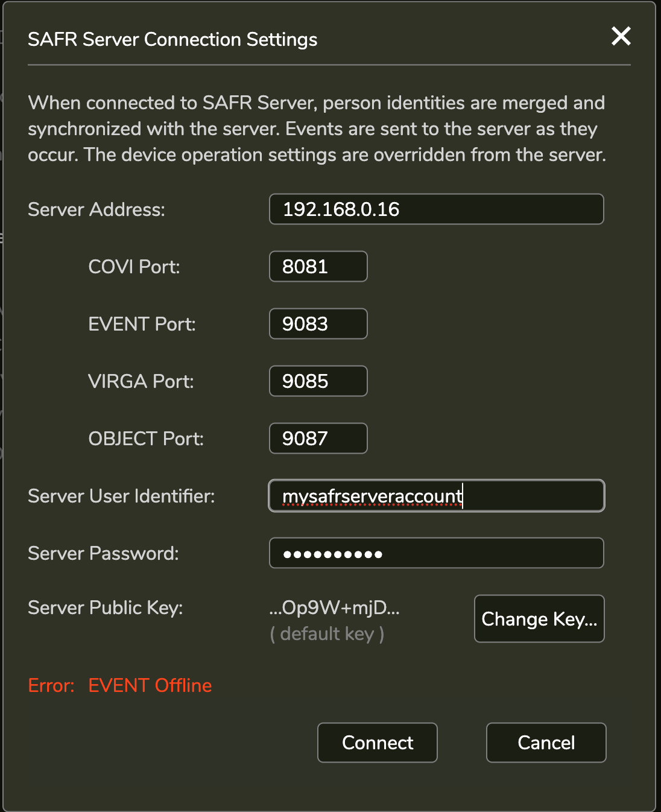Click into the VIRGA Port field
The height and width of the screenshot is (812, 661).
click(318, 381)
